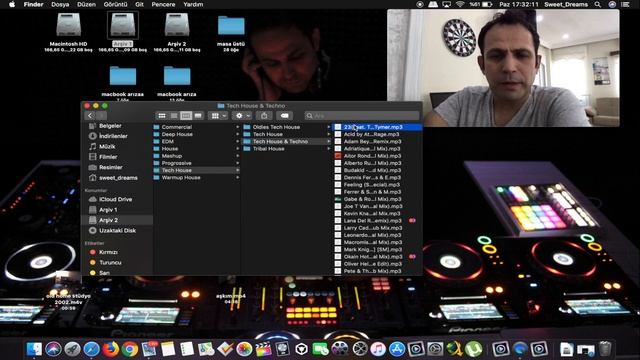
Task: Open the Yardım menu
Action: tap(193, 4)
